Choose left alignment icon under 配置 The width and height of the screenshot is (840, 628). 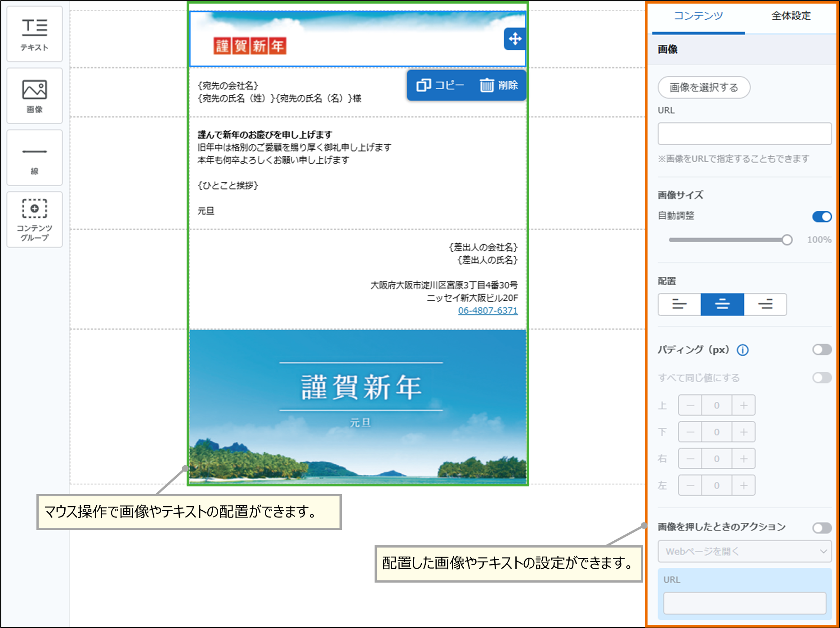point(679,305)
